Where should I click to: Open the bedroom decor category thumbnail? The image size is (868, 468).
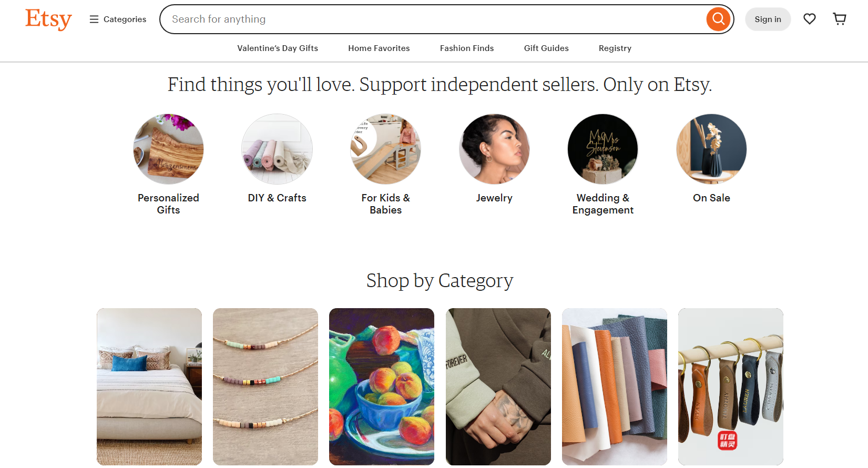coord(149,386)
